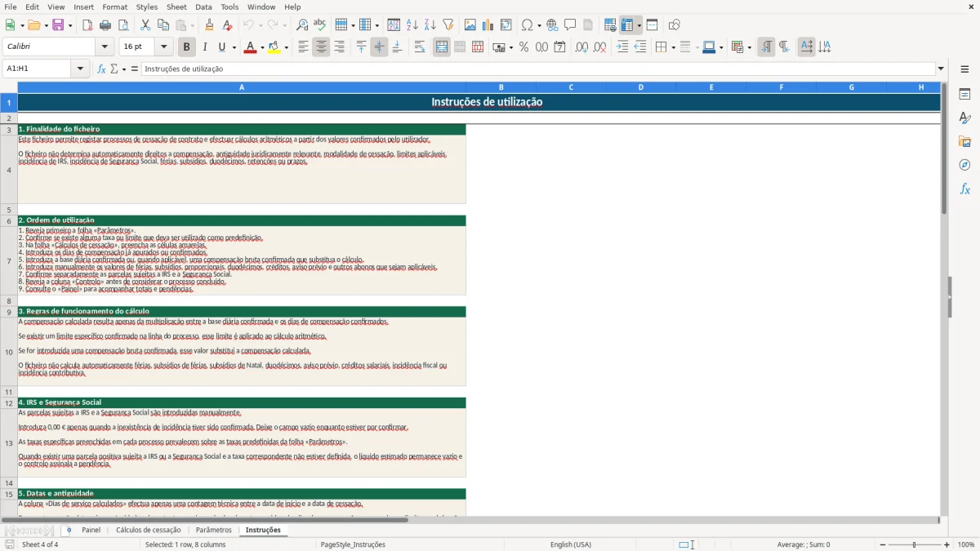This screenshot has height=551, width=980.
Task: Insert a comment
Action: pyautogui.click(x=570, y=25)
